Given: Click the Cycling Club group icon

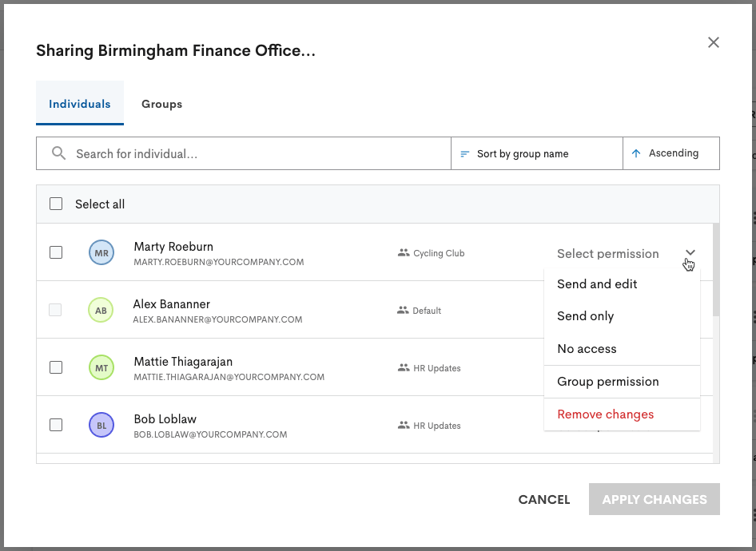Looking at the screenshot, I should 400,252.
